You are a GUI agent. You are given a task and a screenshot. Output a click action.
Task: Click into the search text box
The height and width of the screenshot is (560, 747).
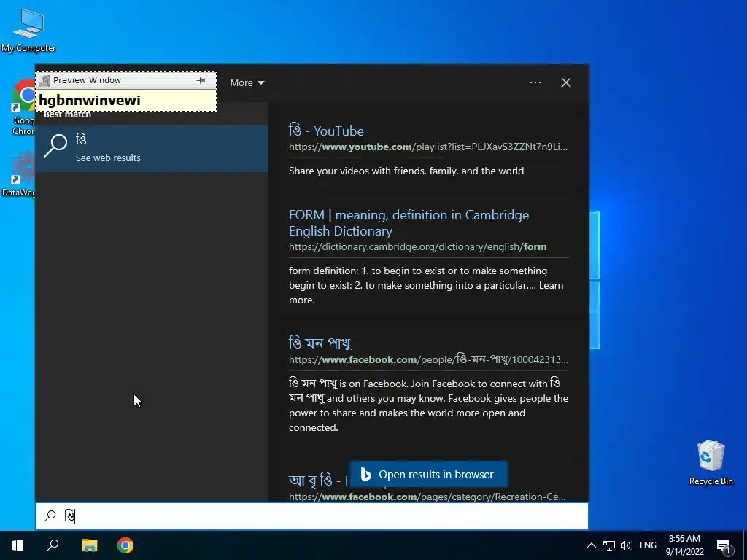point(312,516)
